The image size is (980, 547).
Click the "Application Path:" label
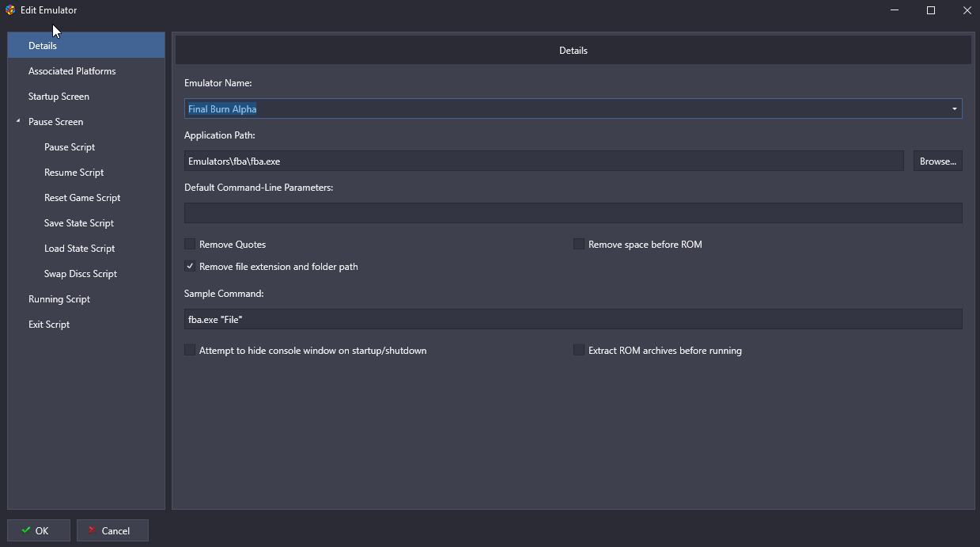[220, 135]
